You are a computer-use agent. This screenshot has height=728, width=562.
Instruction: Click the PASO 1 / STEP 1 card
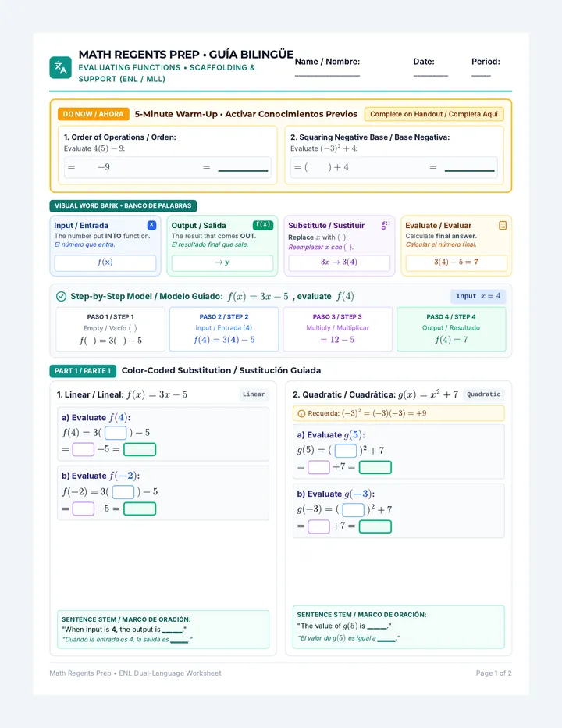[x=111, y=329]
